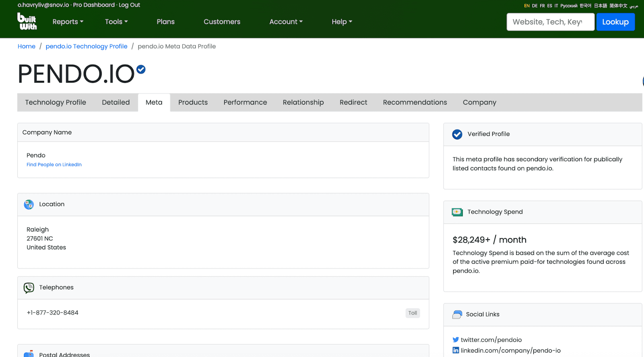644x357 pixels.
Task: Click the Technology Spend money icon
Action: [457, 212]
